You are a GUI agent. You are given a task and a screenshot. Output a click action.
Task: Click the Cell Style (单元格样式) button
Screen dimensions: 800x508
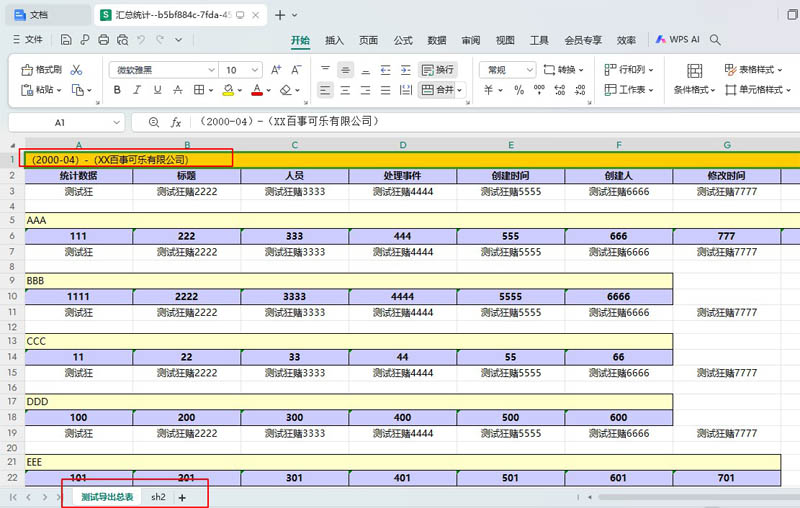758,90
